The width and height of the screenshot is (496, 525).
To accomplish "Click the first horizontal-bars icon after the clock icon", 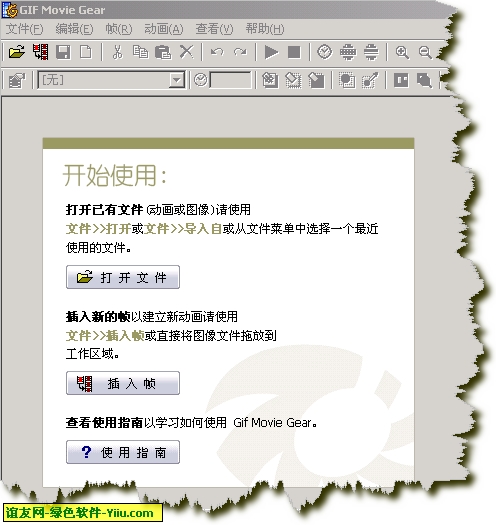I will pyautogui.click(x=348, y=52).
